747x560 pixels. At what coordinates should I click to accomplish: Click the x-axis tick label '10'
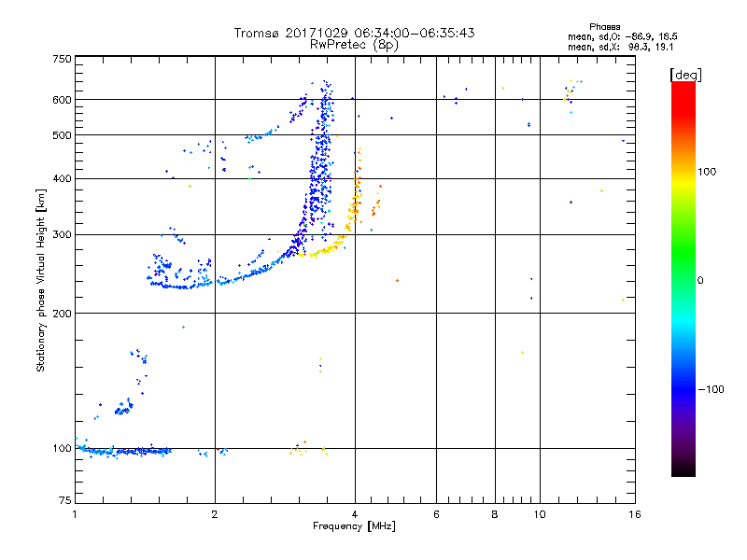click(x=540, y=514)
